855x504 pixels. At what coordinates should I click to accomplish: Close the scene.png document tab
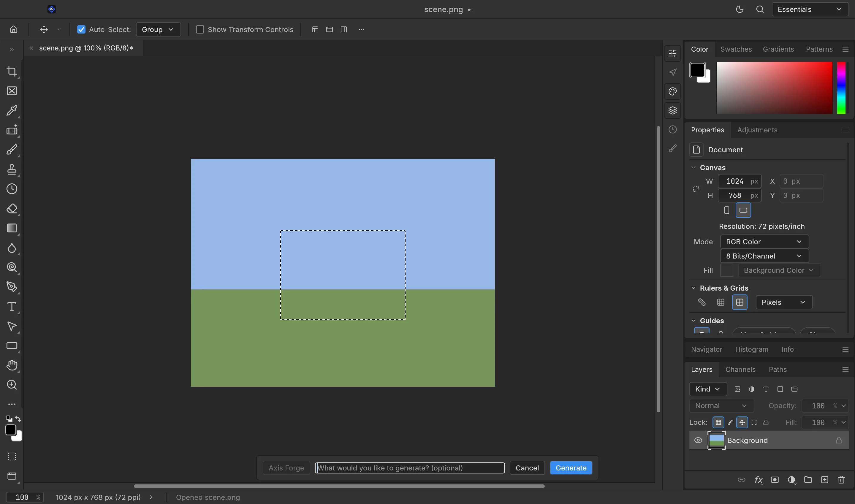(x=31, y=48)
